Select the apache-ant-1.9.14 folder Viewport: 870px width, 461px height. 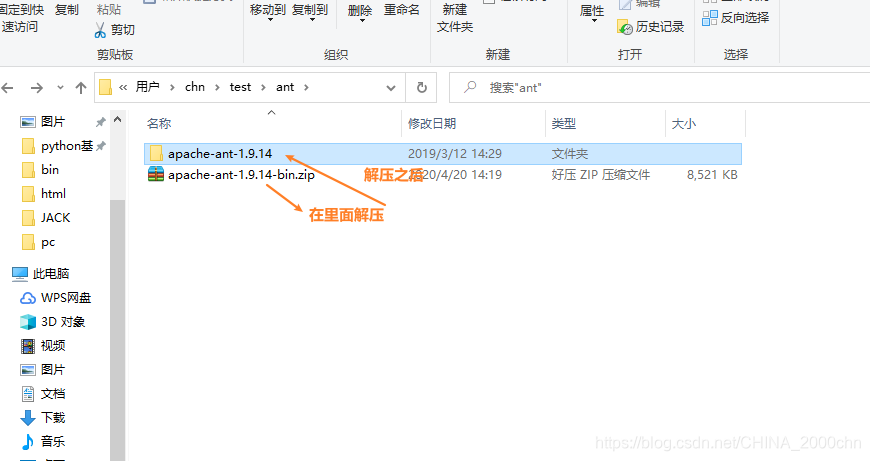pos(443,154)
